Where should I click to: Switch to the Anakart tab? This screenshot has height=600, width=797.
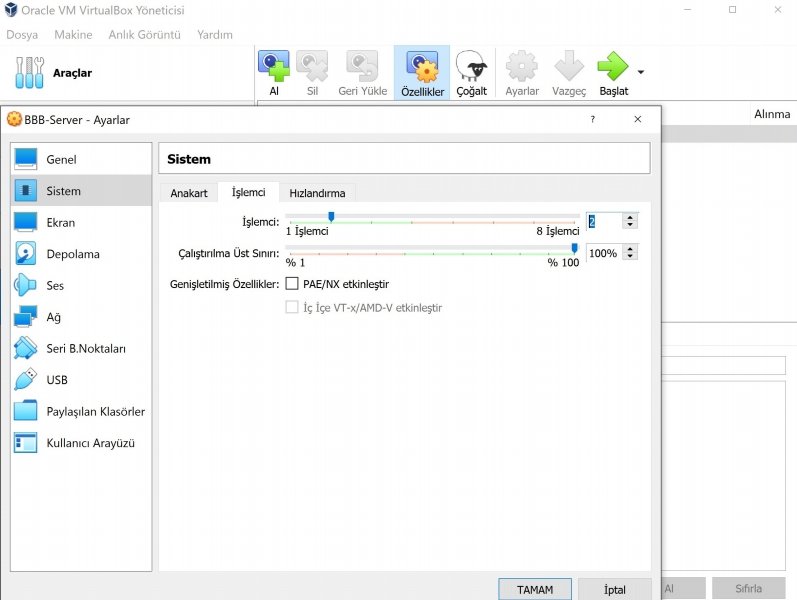tap(189, 193)
